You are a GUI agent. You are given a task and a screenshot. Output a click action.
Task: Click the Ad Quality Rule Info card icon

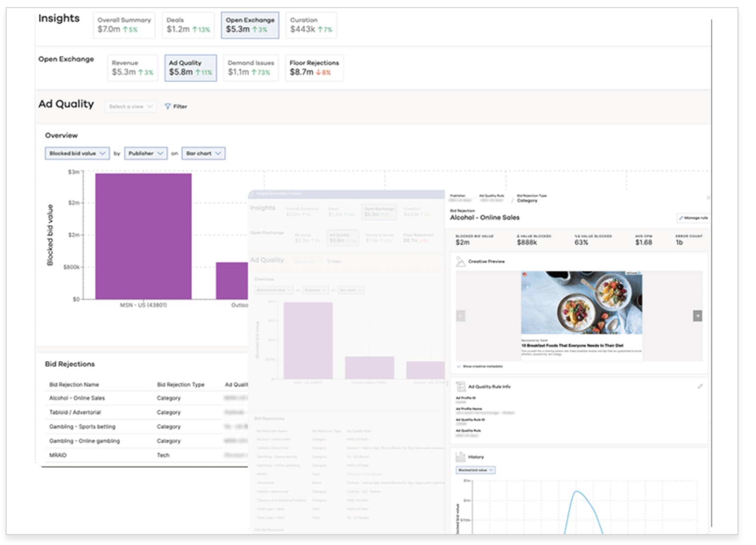click(461, 387)
